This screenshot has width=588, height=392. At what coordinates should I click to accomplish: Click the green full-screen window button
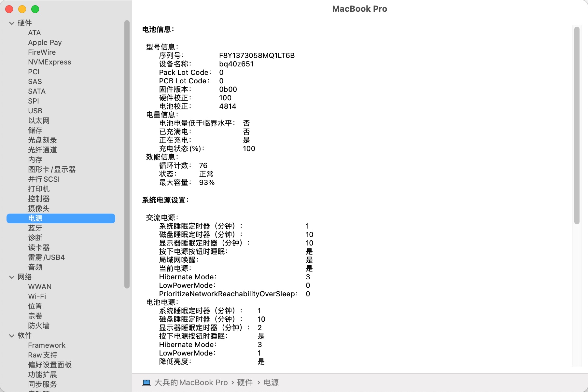click(35, 9)
